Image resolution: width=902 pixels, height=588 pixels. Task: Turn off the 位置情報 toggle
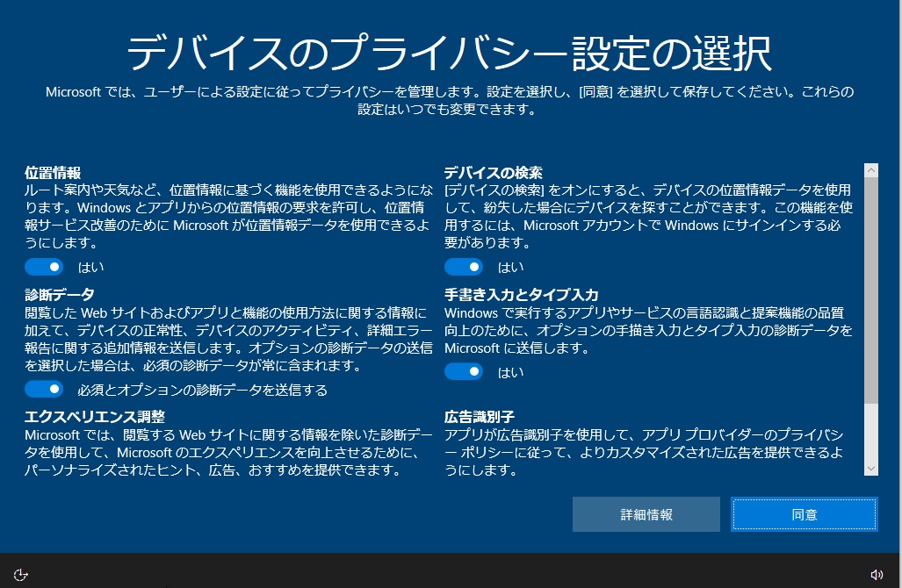click(x=44, y=267)
